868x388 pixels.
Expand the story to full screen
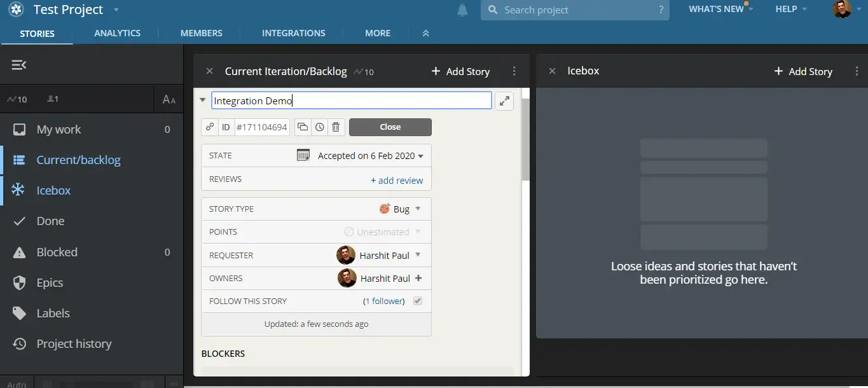[x=504, y=100]
